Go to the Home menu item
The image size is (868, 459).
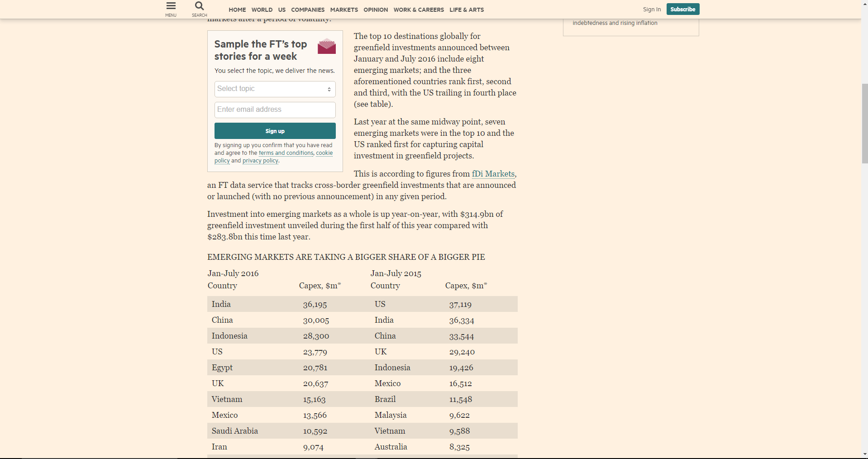[x=237, y=10]
